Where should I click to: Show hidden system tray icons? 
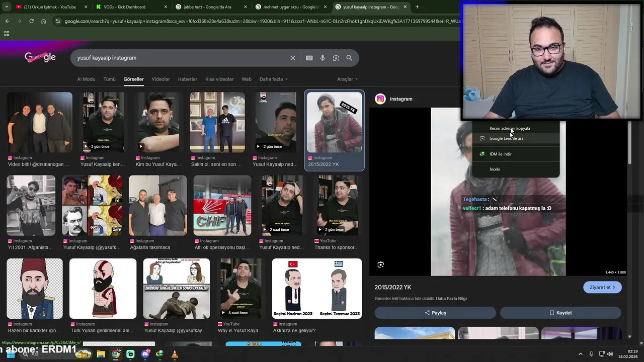coord(580,354)
